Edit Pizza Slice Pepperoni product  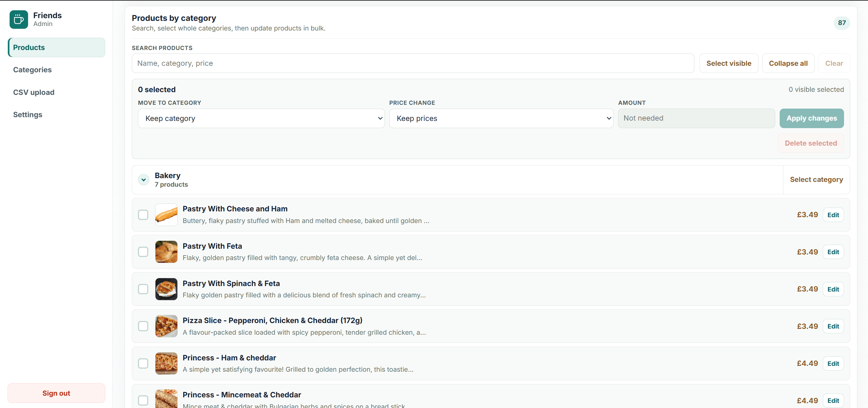coord(833,326)
